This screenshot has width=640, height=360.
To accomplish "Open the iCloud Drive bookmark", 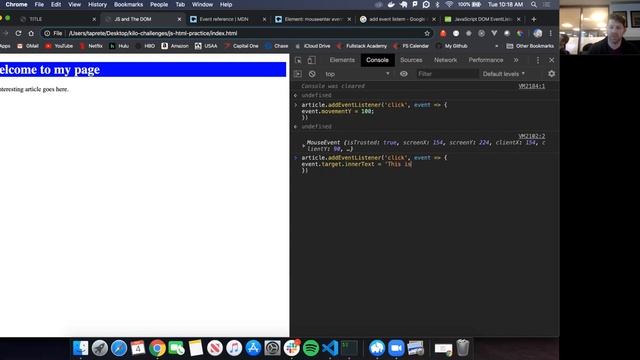I will pyautogui.click(x=313, y=46).
